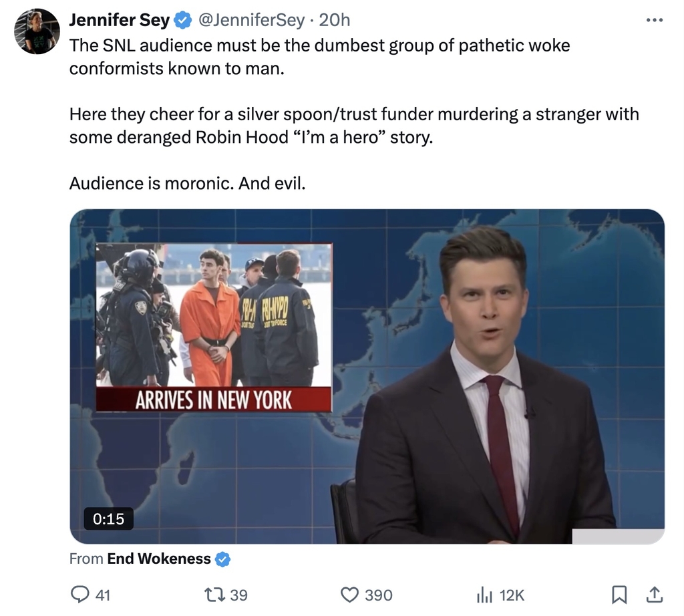This screenshot has width=684, height=616.
Task: Click the 0:15 video duration badge
Action: pos(108,518)
